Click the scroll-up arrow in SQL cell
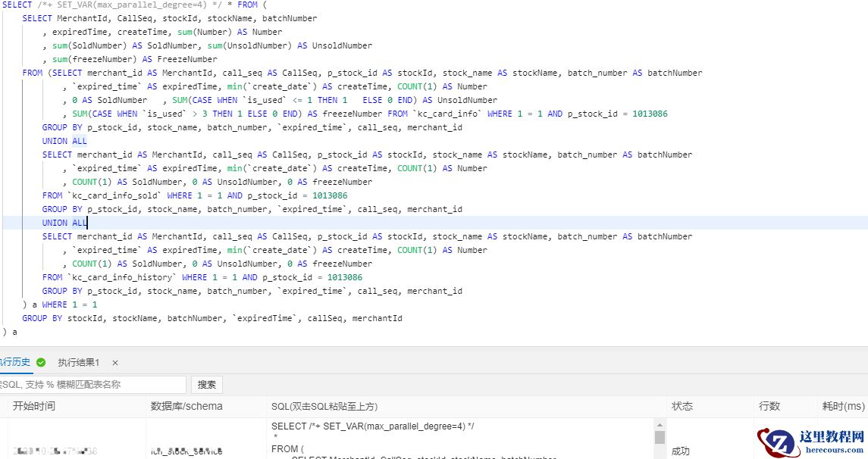Screen dimensions: 868x459 [x=660, y=425]
